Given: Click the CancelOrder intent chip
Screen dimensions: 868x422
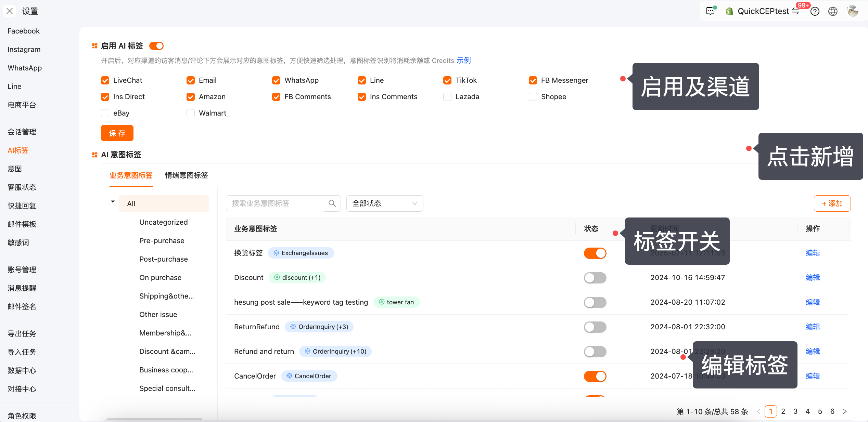Looking at the screenshot, I should click(x=309, y=376).
